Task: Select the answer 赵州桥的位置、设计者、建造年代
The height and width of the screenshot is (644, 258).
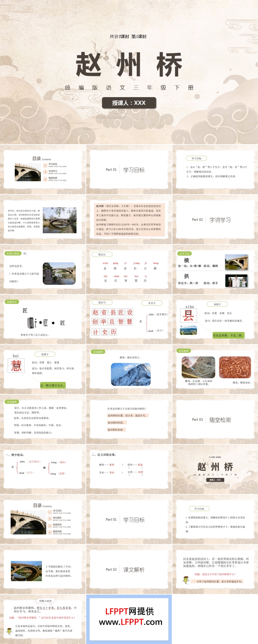Action: click(128, 416)
